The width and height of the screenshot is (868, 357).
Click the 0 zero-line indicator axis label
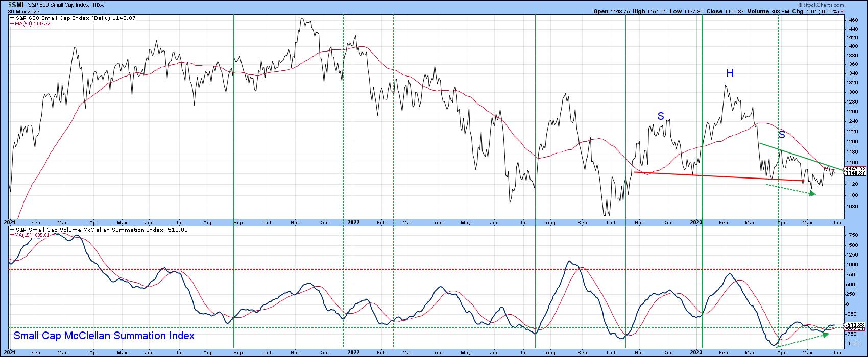point(848,304)
